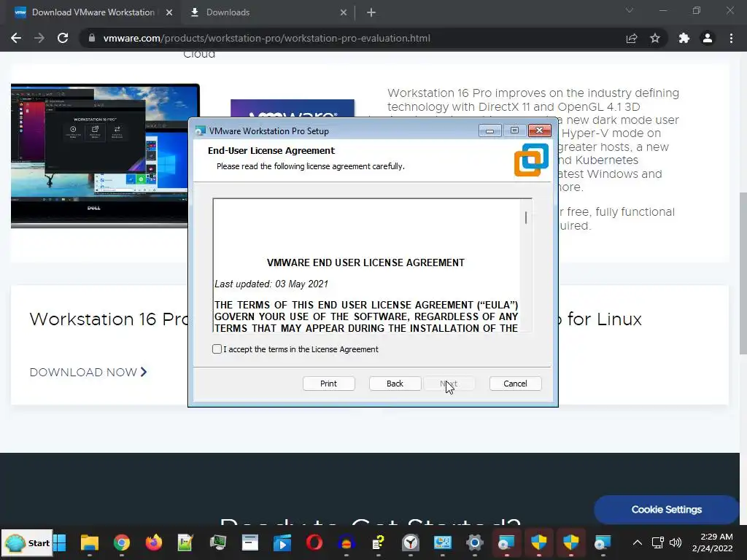The image size is (747, 560).
Task: Open the blue media player taskbar icon
Action: pos(282,542)
